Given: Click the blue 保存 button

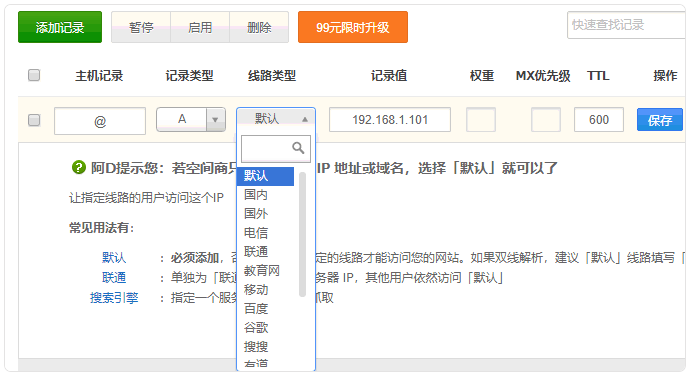Looking at the screenshot, I should tap(660, 120).
